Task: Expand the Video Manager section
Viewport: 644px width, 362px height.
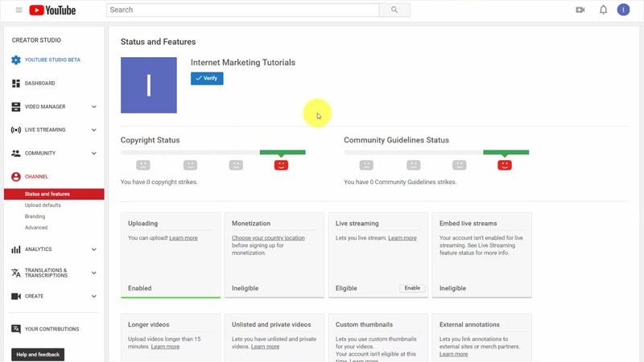Action: [93, 107]
